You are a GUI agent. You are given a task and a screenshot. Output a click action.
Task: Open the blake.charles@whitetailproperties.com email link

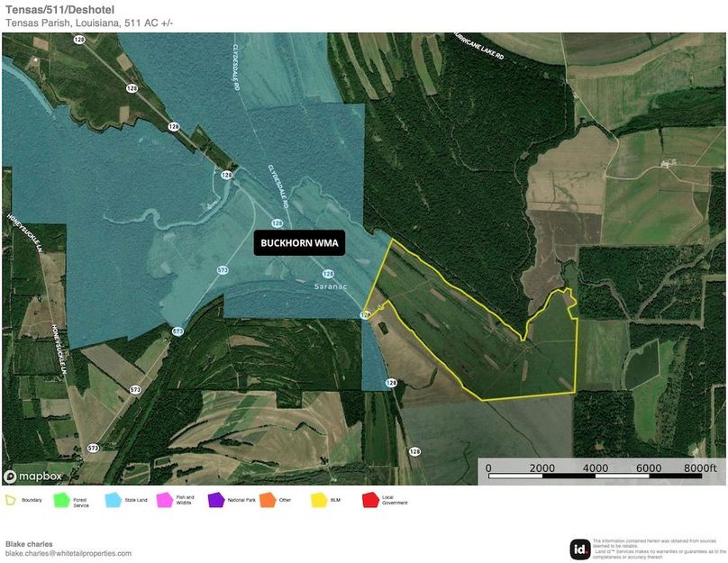pos(68,553)
